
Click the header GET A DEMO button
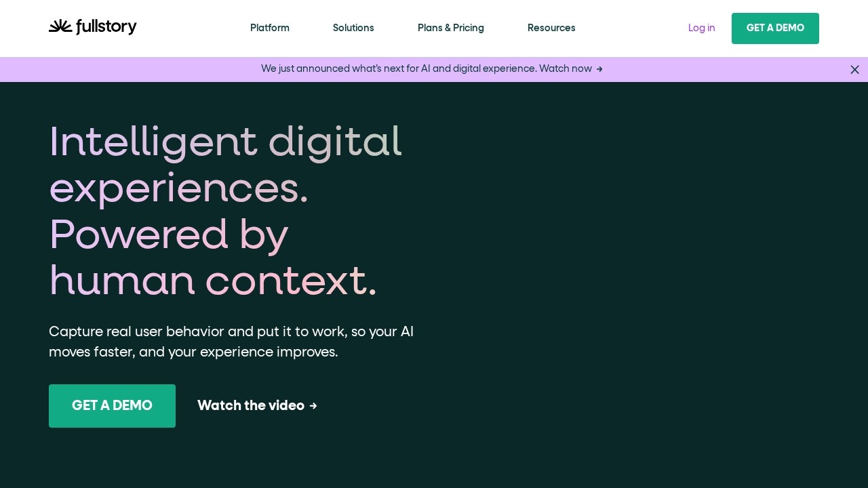(775, 28)
